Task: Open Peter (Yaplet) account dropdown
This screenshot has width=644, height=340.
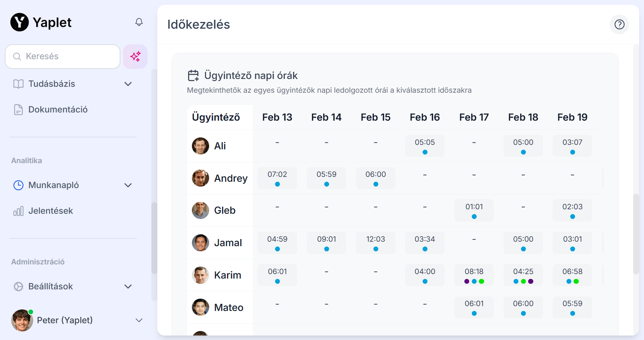Action: point(139,320)
